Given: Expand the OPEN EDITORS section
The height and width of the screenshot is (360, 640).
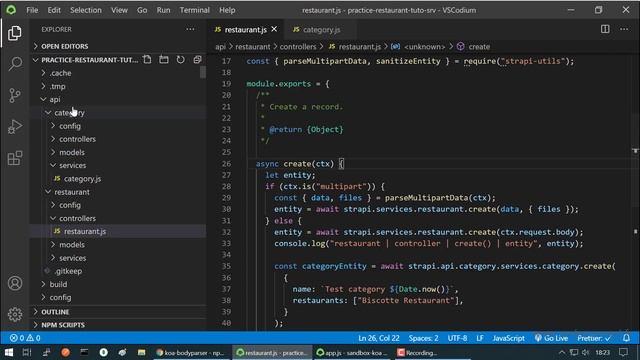Looking at the screenshot, I should coord(118,46).
